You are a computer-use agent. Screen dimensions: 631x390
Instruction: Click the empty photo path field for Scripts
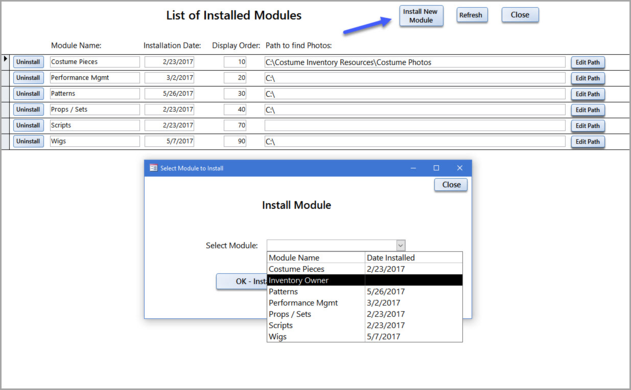[x=415, y=126]
